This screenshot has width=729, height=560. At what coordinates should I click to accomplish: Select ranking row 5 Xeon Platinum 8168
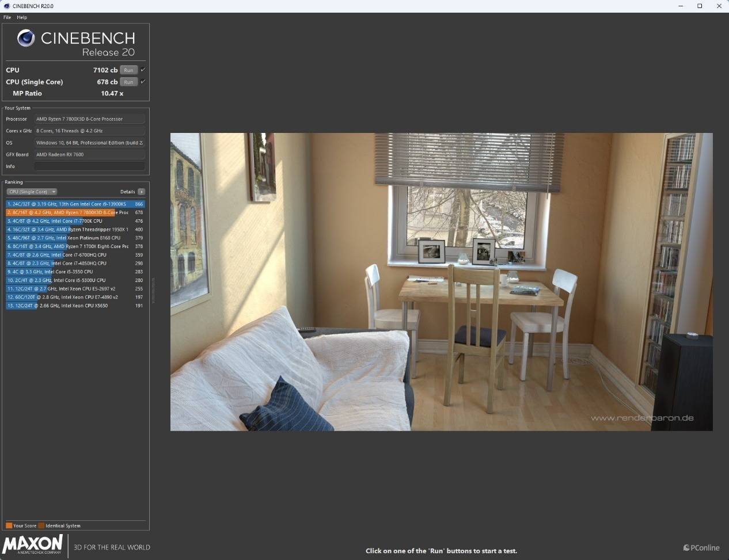(75, 238)
